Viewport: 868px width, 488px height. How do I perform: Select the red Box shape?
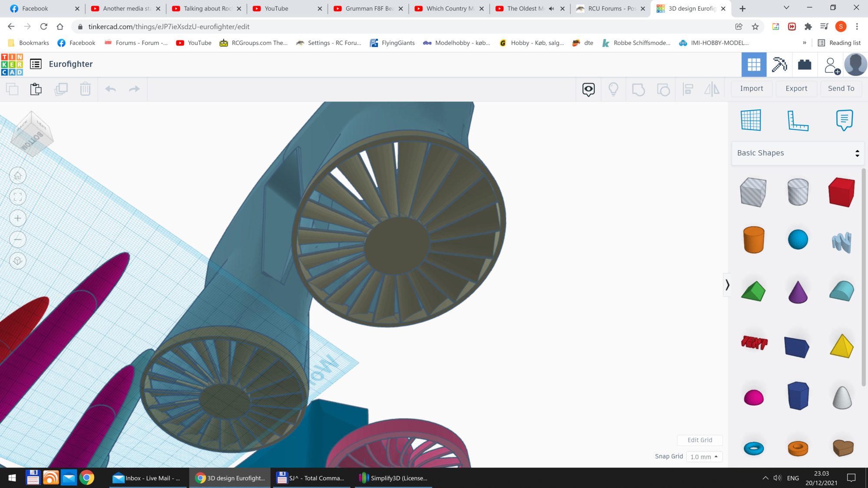[841, 192]
